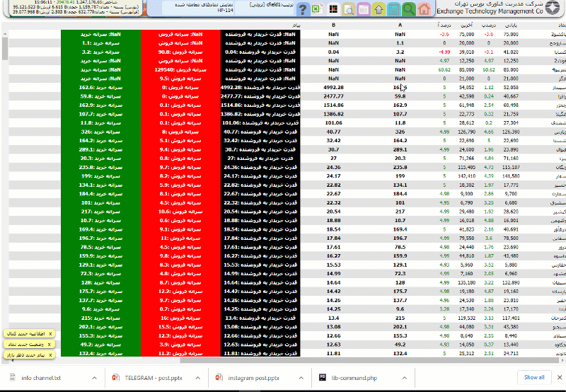Click column A value 289.1
The height and width of the screenshot is (392, 566).
[x=400, y=149]
